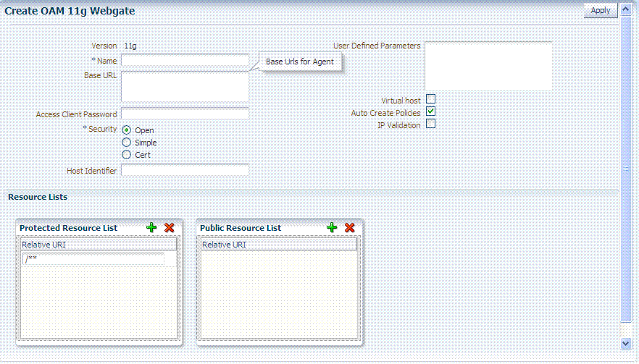Click the 11g version value
Viewport: 639px width, 364px height.
[130, 46]
